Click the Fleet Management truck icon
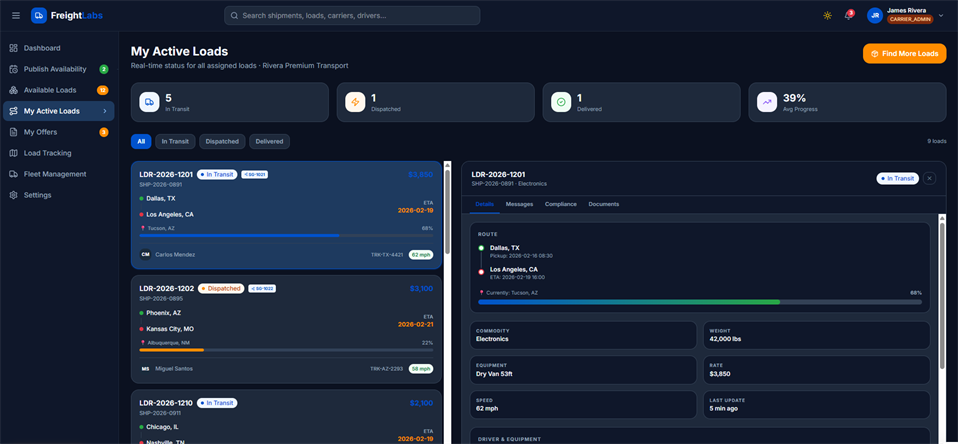 tap(13, 174)
